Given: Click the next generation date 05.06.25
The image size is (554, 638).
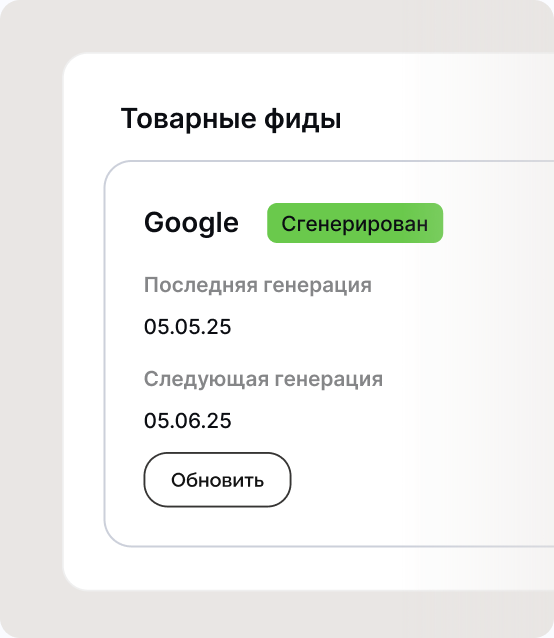Looking at the screenshot, I should pos(188,420).
